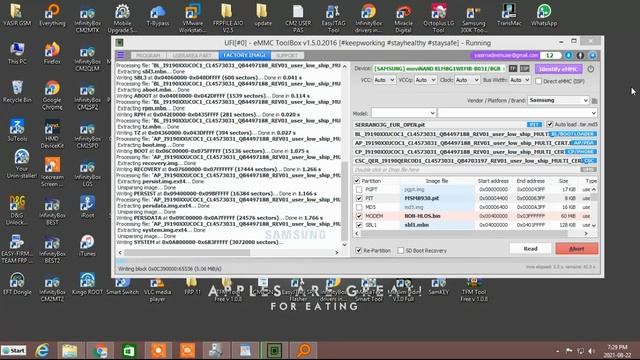Open the Clock dropdown

(467, 80)
